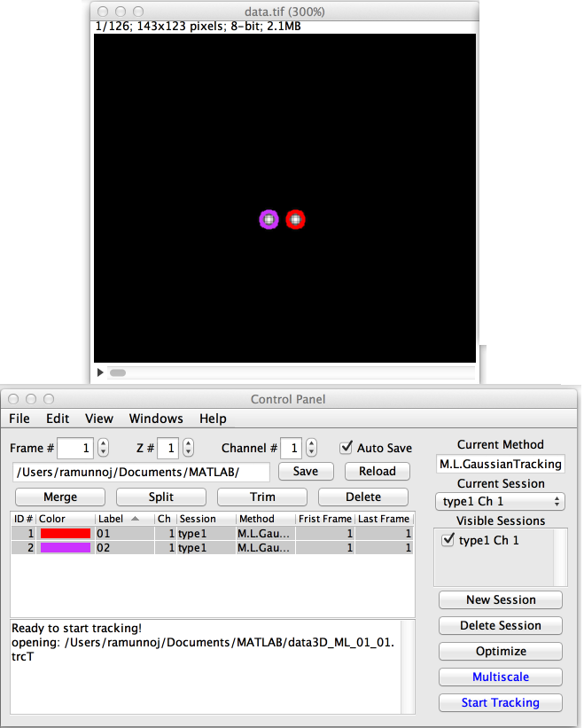The width and height of the screenshot is (584, 728).
Task: Click the Visible Sessions list scrollbar
Action: [560, 557]
